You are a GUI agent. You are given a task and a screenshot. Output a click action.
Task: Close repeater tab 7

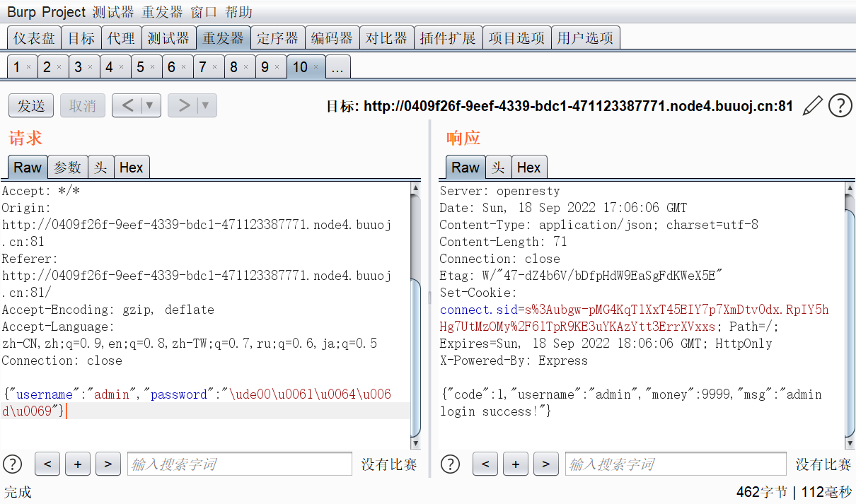click(215, 68)
